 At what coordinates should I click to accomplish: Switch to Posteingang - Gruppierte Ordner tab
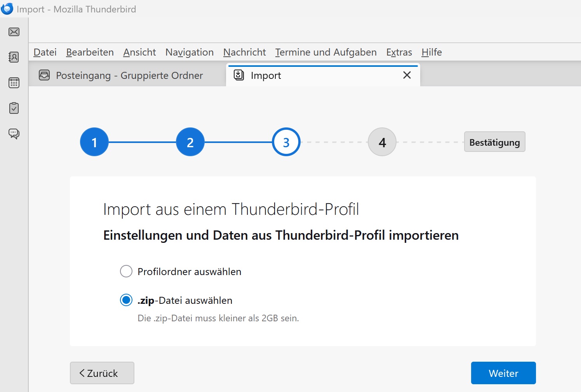click(x=129, y=75)
